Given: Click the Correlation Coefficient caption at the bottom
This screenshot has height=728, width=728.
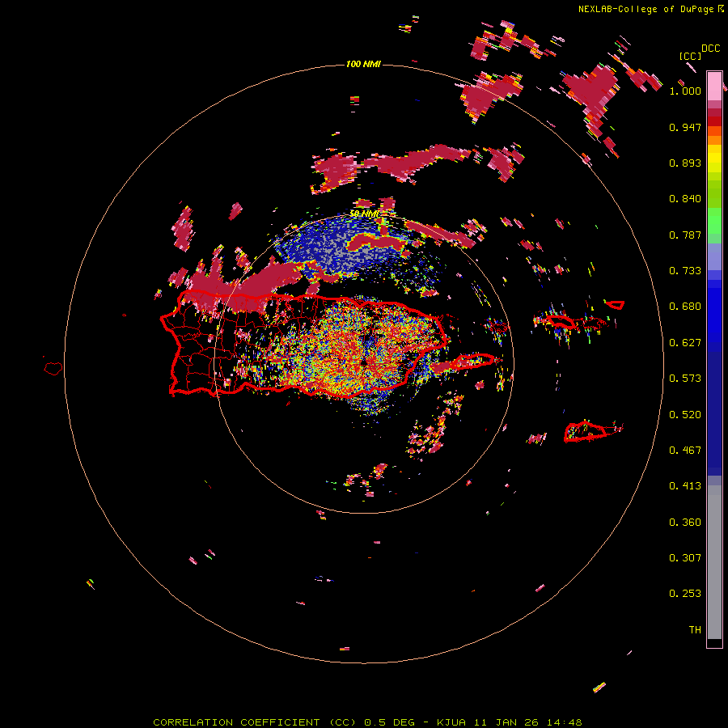Looking at the screenshot, I should click(x=367, y=722).
